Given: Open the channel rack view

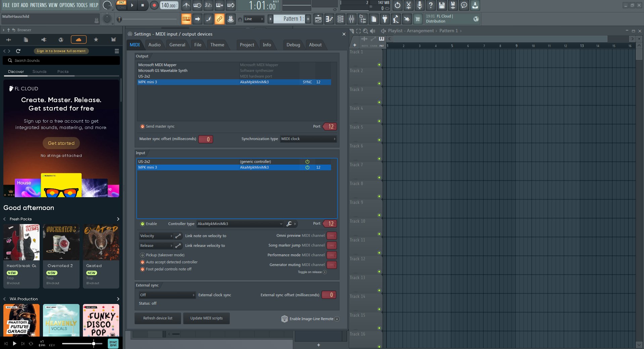Looking at the screenshot, I should 340,19.
